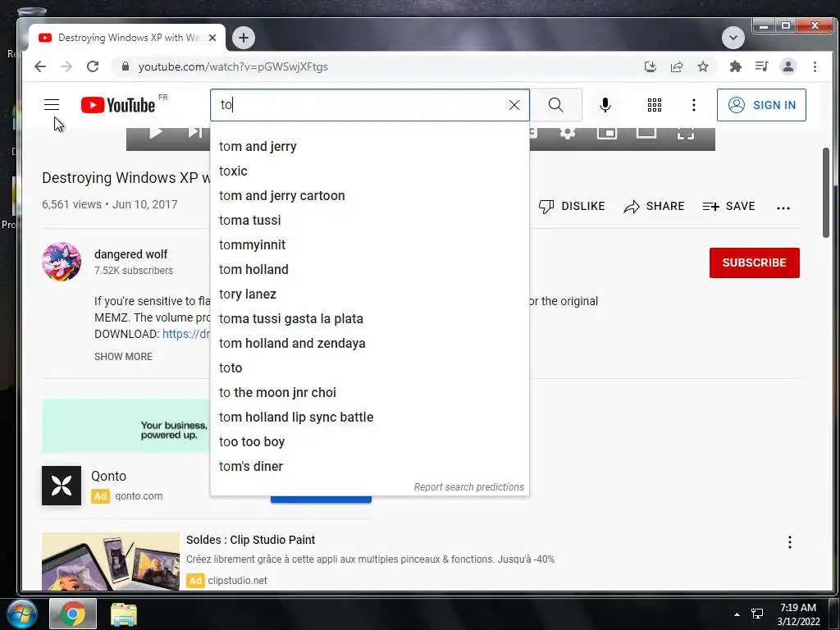
Task: Open Clip Studio Paint ad thumbnail
Action: click(111, 561)
